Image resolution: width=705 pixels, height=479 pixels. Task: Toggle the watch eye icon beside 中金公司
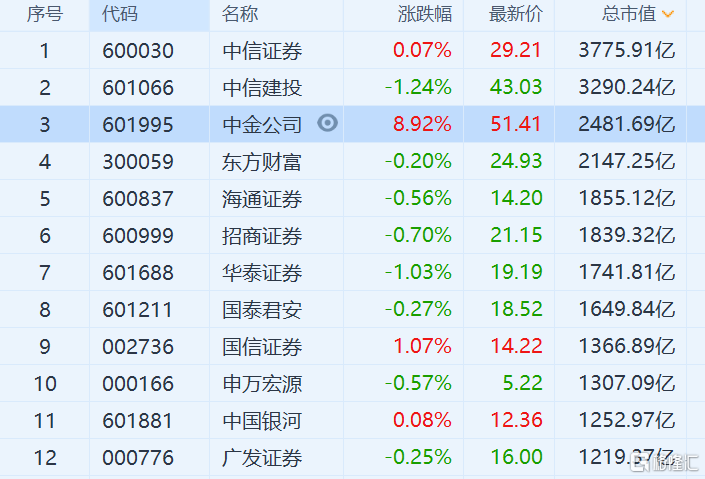(327, 123)
